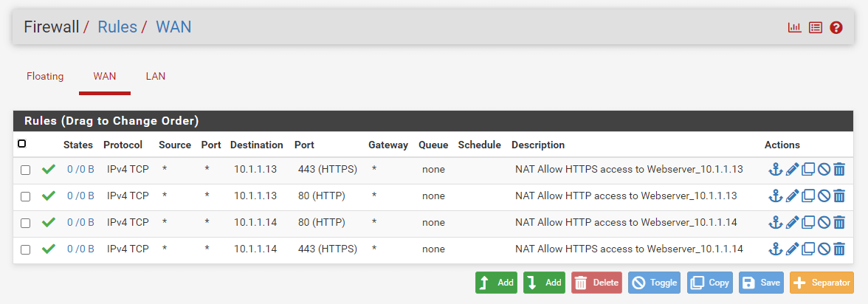Click the Toggle button below the table
This screenshot has width=868, height=304.
pyautogui.click(x=654, y=283)
